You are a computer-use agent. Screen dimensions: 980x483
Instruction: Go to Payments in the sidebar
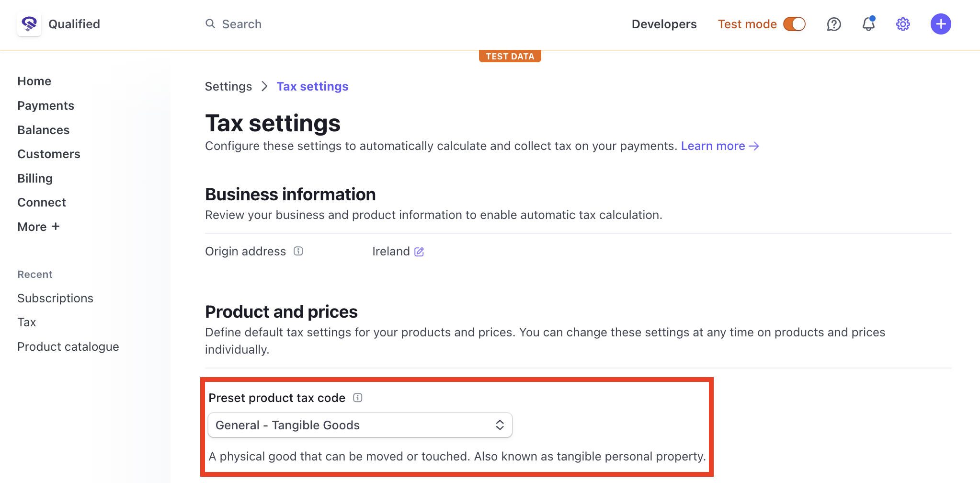[46, 105]
